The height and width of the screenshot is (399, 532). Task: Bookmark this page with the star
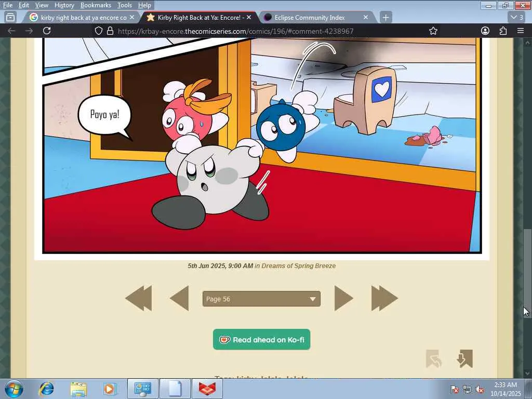click(433, 31)
